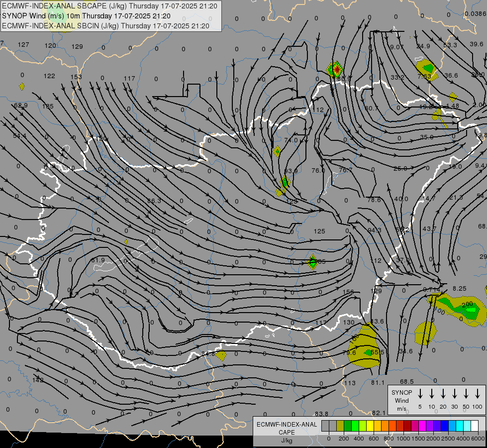Viewport: 487px width, 448px height.
Task: Click the map value 62.9
Action: pyautogui.click(x=21, y=106)
